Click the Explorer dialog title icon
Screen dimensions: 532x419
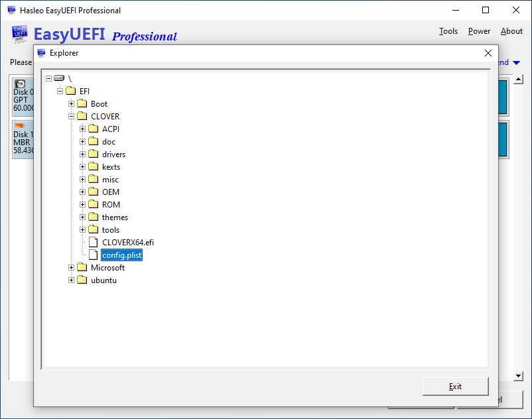pos(41,53)
